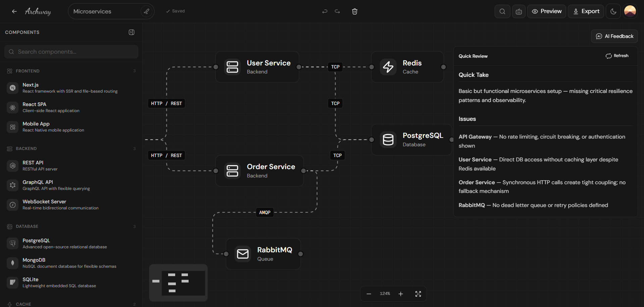644x307 pixels.
Task: Collapse the Components sidebar panel
Action: [x=132, y=32]
